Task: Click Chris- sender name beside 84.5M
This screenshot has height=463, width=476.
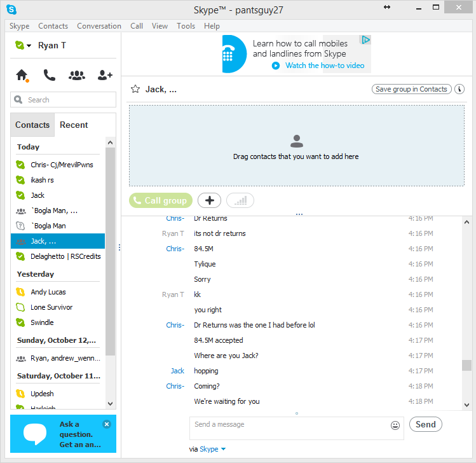Action: point(175,249)
